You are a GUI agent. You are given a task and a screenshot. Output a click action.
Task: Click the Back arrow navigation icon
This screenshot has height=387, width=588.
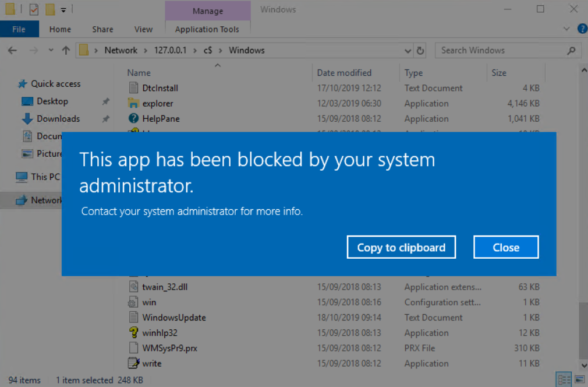tap(12, 51)
